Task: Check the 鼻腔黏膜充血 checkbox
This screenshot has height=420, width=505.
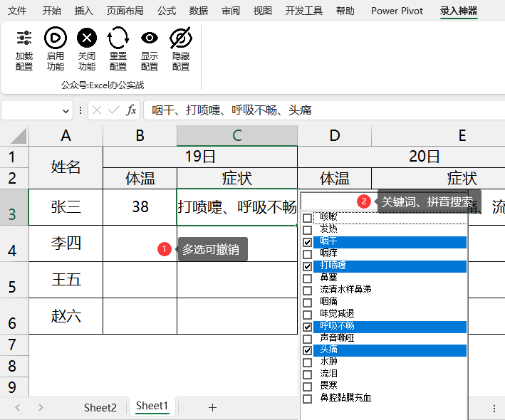Action: coord(308,399)
